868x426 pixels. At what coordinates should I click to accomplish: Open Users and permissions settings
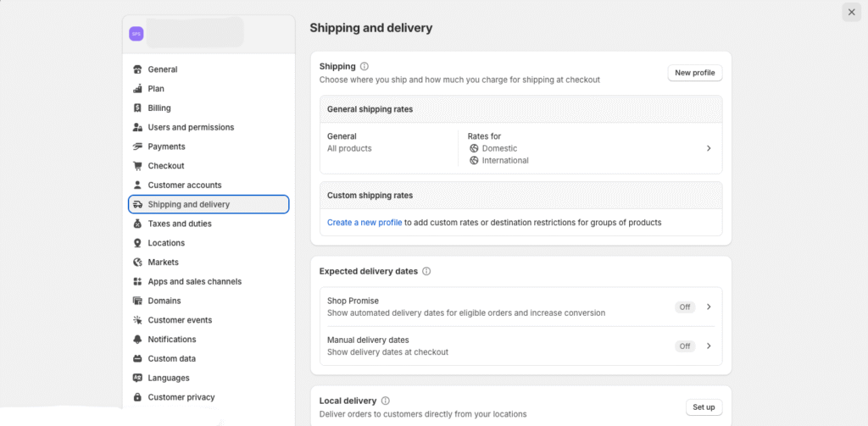click(x=191, y=127)
